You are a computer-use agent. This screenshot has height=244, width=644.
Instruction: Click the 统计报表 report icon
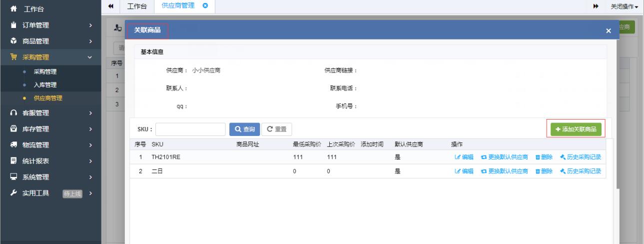coord(13,161)
